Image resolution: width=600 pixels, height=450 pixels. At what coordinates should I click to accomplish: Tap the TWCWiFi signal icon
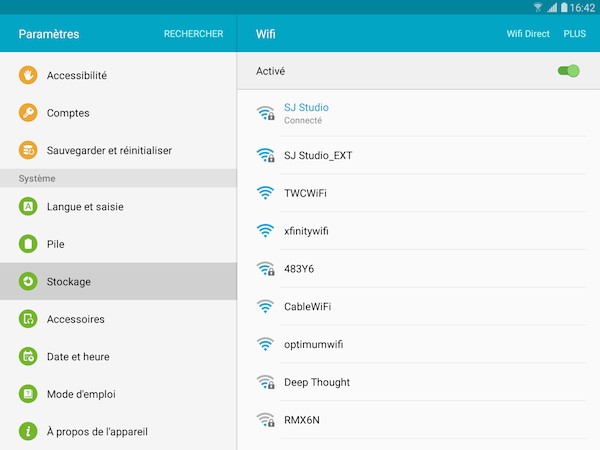click(265, 193)
